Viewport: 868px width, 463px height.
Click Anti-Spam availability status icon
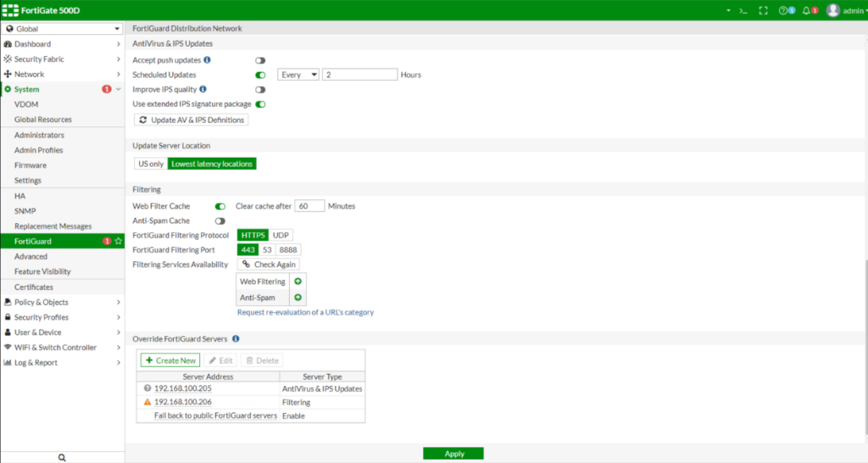298,298
